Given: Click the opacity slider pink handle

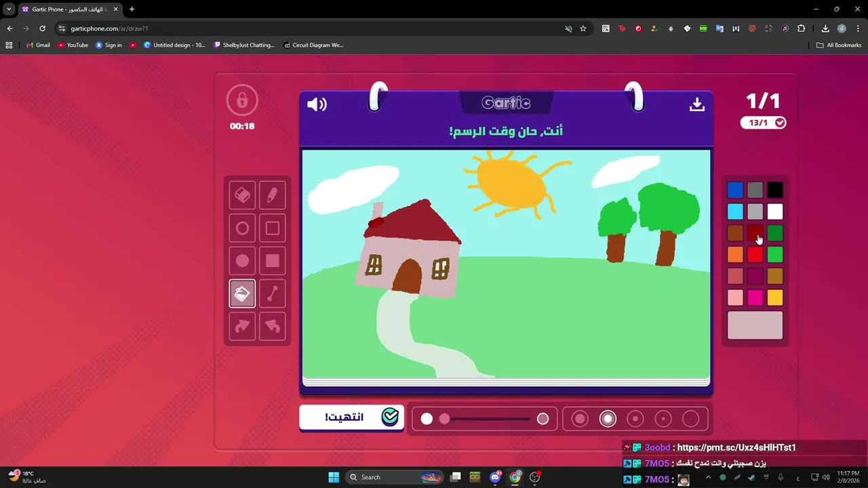Looking at the screenshot, I should (x=444, y=419).
